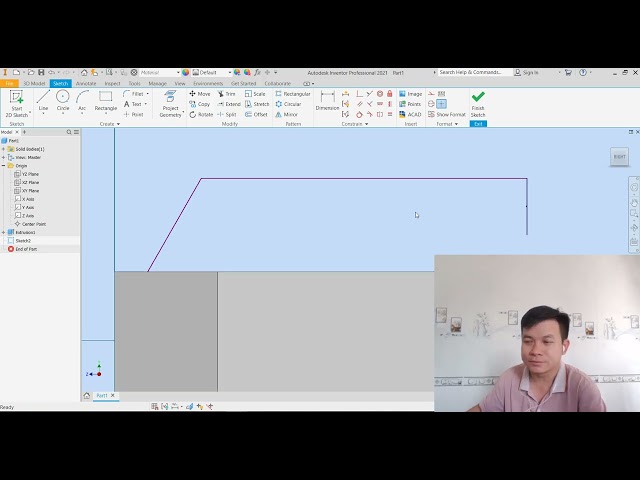The width and height of the screenshot is (640, 480).
Task: Activate the Scale tool
Action: (255, 94)
